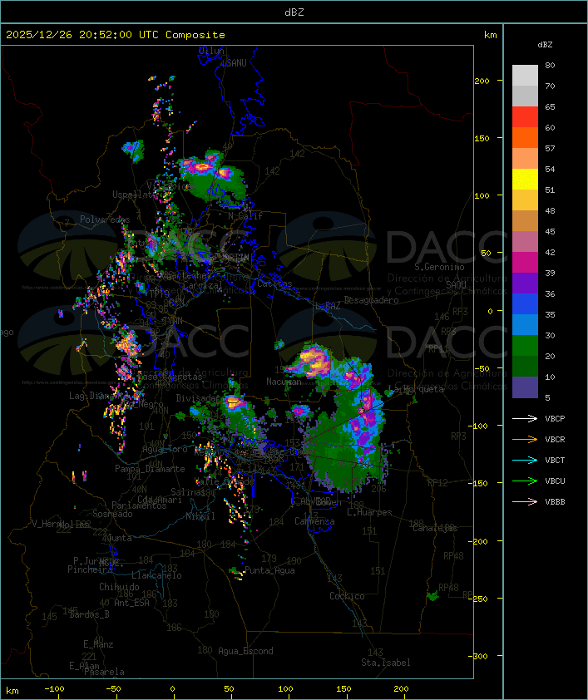The width and height of the screenshot is (588, 700).
Task: Click the VBBB legend label
Action: [x=555, y=502]
